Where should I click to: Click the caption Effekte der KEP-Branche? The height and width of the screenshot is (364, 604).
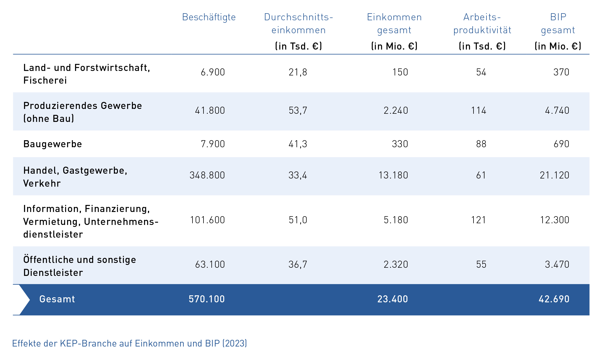[129, 343]
